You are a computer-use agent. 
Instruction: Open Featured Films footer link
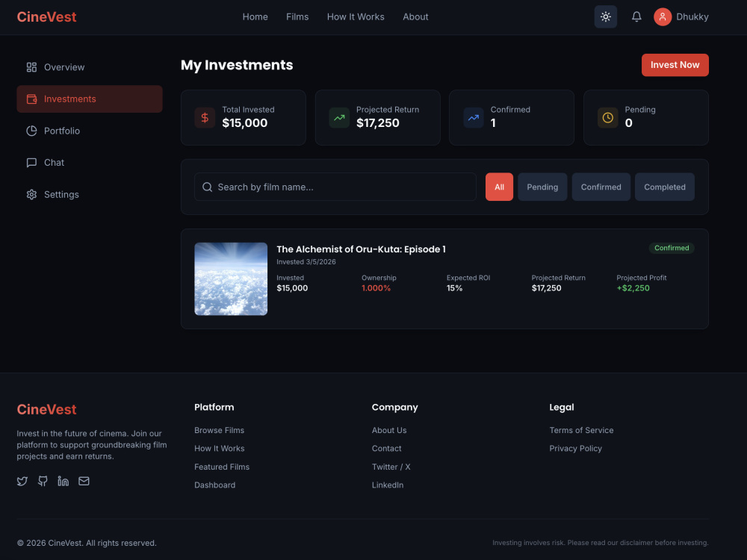pyautogui.click(x=222, y=467)
